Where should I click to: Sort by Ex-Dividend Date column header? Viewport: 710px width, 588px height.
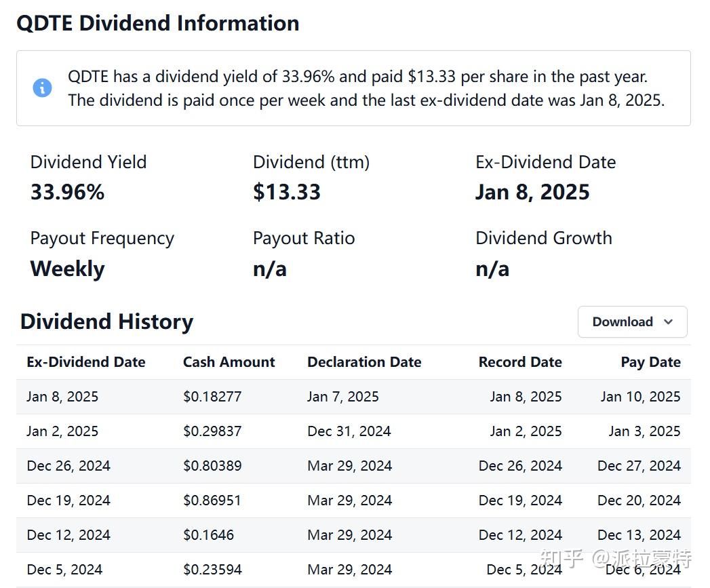tap(86, 362)
